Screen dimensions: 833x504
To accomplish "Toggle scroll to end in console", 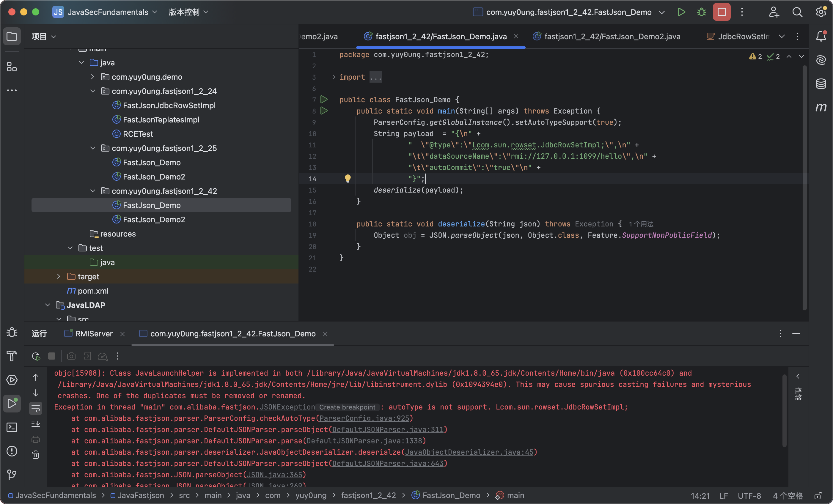I will click(x=35, y=424).
